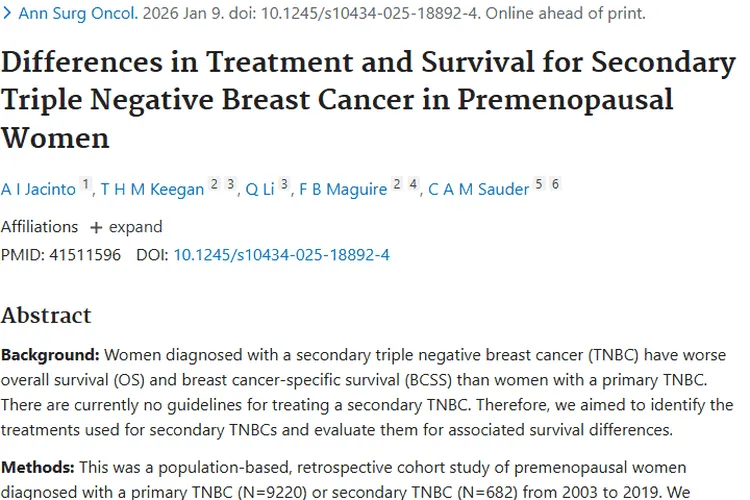Click affiliation superscript 2 after Keegan
Screen dimensions: 750x500
pyautogui.click(x=213, y=184)
